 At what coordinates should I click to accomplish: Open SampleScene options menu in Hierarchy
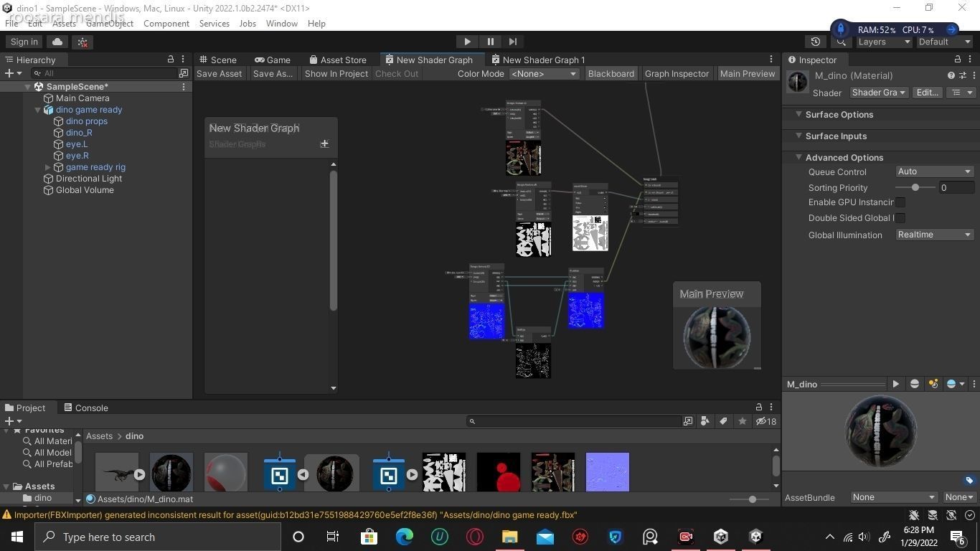point(184,87)
